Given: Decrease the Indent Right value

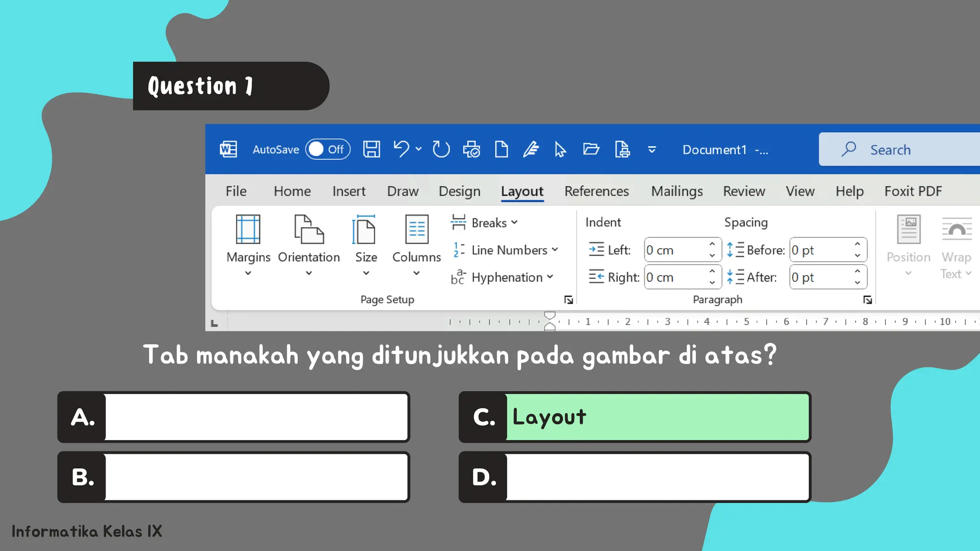Looking at the screenshot, I should tap(712, 283).
